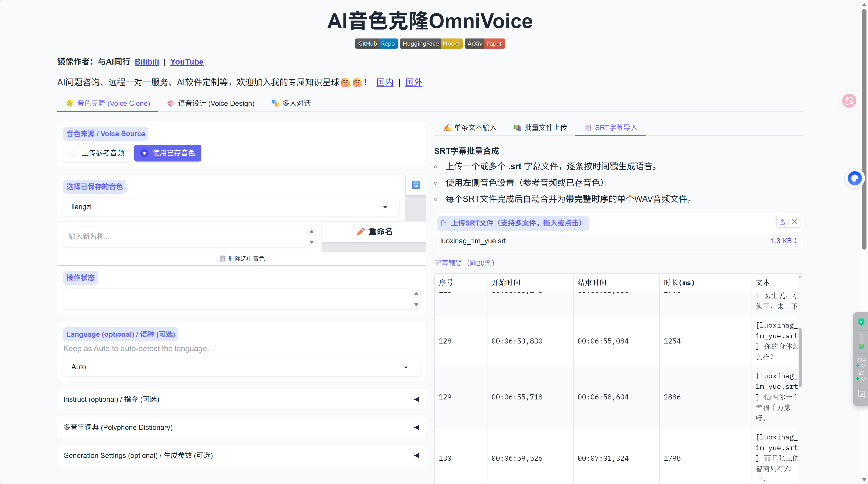Open the saved voice dropdown showing liangzi
868x484 pixels.
(231, 207)
